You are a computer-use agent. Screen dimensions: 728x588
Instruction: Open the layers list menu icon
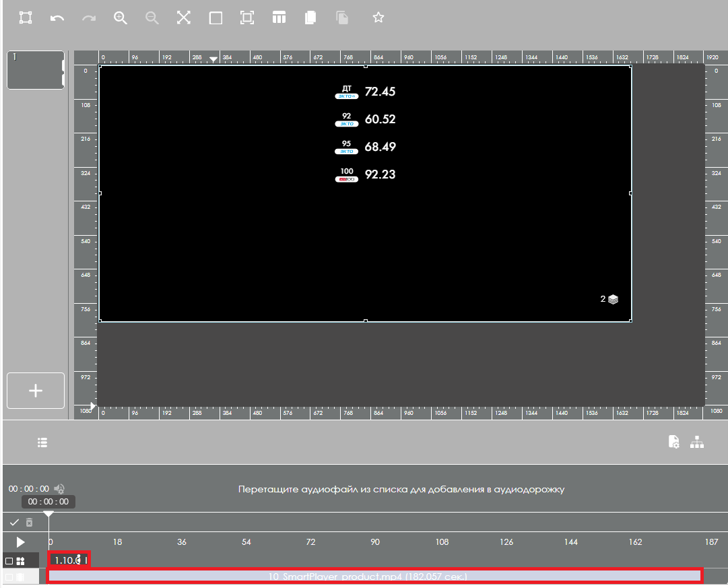point(42,443)
